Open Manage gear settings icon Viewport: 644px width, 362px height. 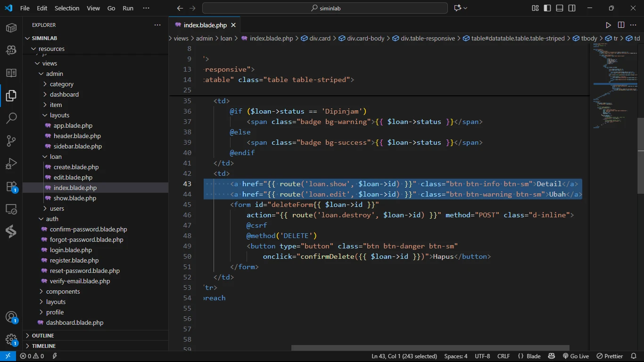pyautogui.click(x=11, y=339)
